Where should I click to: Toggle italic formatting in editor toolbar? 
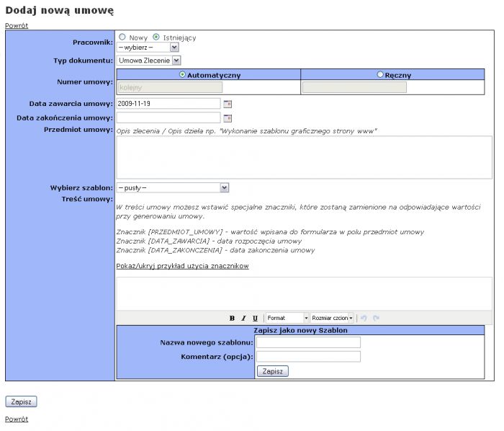click(x=243, y=318)
